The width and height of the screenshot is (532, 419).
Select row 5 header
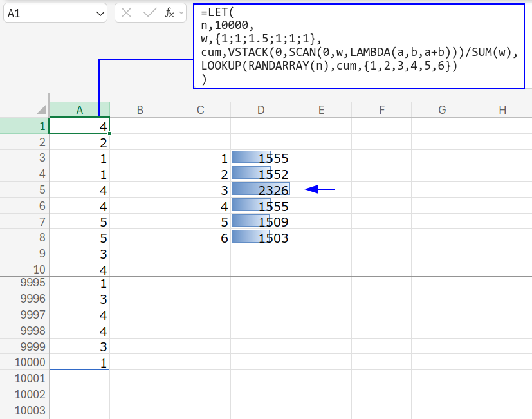click(24, 190)
